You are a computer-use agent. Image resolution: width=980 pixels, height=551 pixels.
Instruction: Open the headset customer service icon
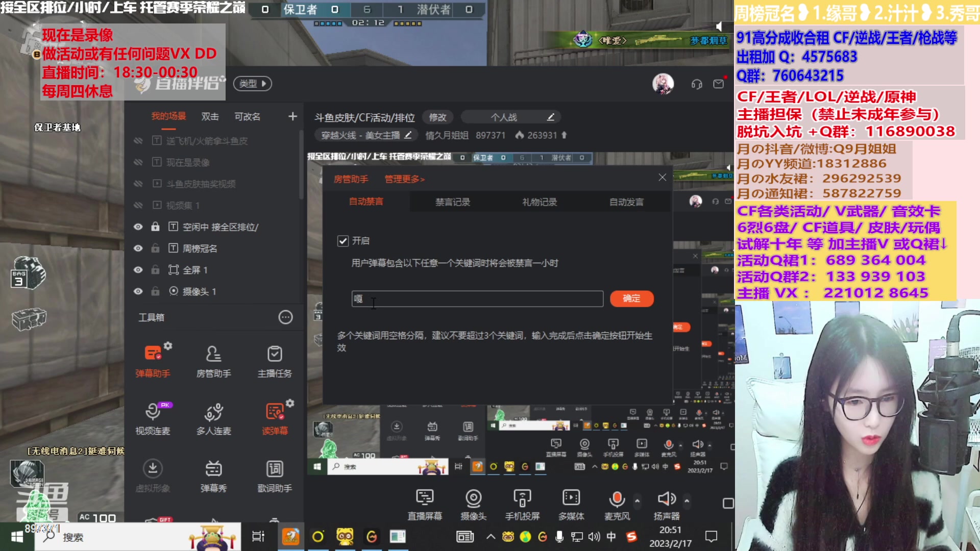tap(697, 84)
